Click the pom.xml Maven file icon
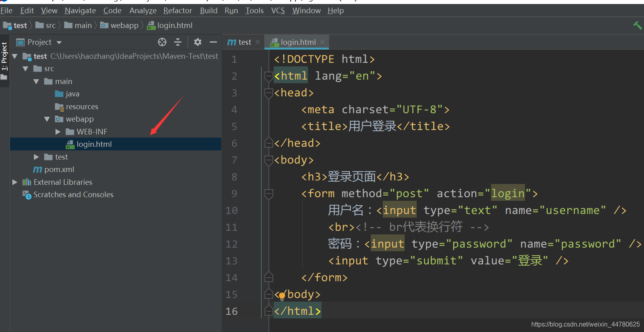The width and height of the screenshot is (644, 332). pos(38,170)
